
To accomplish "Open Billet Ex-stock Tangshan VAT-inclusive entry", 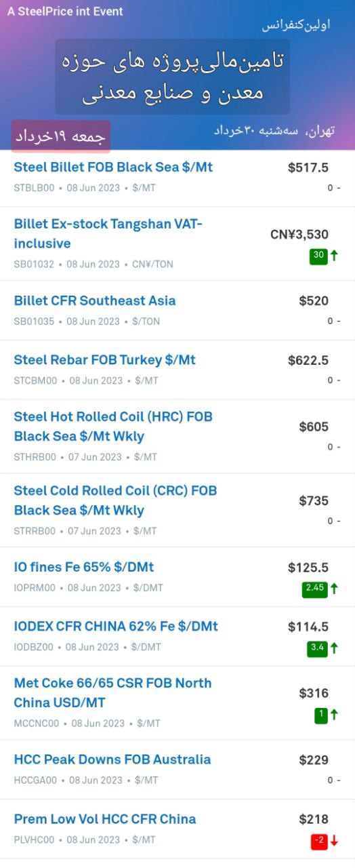I will pos(177,243).
